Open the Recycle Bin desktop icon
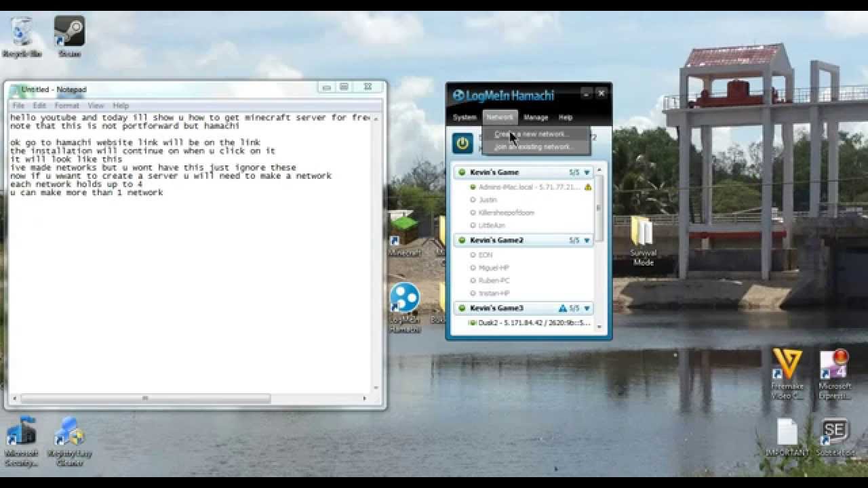The width and height of the screenshot is (868, 488). point(22,37)
